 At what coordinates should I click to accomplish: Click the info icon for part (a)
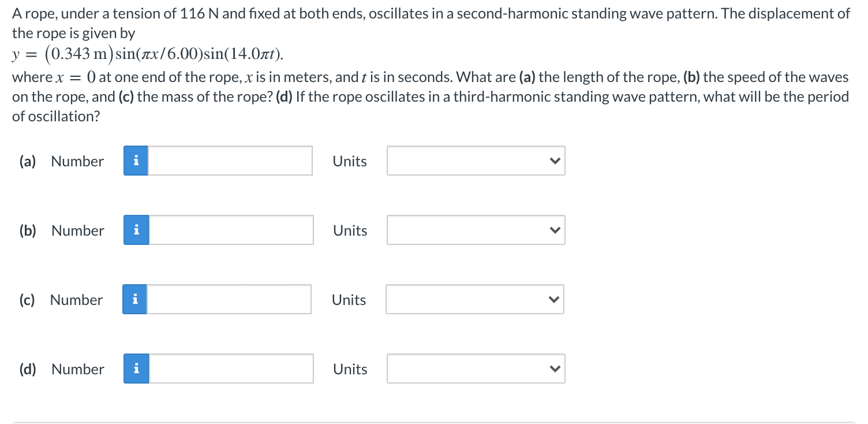[x=136, y=161]
